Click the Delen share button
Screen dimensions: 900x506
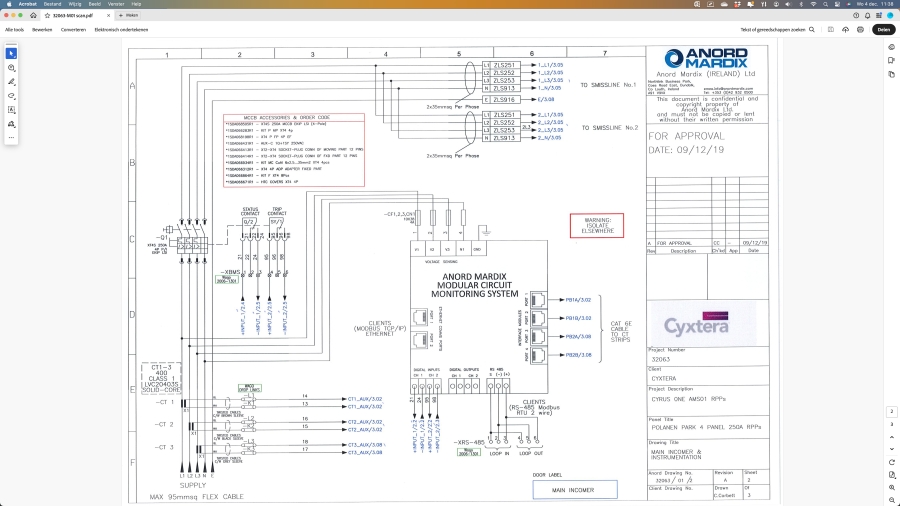(883, 30)
